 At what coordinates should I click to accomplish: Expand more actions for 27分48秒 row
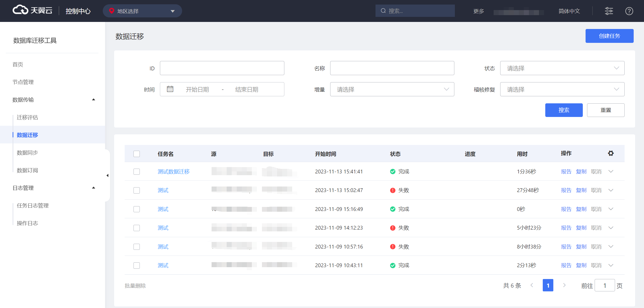611,190
